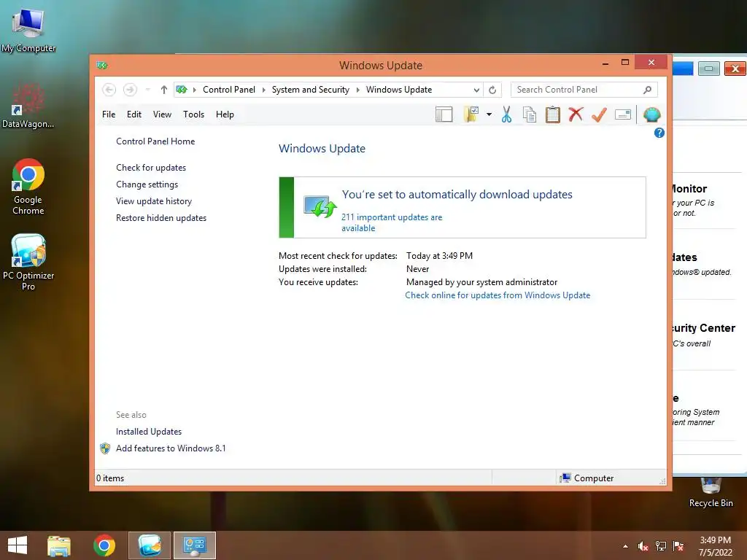The width and height of the screenshot is (747, 560).
Task: Expand address bar history dropdown
Action: click(x=476, y=90)
